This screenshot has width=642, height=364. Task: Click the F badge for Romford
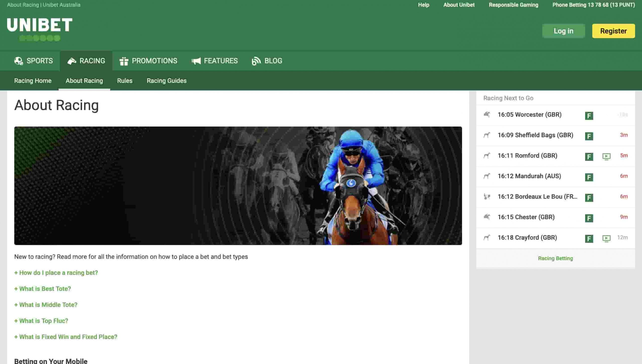pos(589,157)
